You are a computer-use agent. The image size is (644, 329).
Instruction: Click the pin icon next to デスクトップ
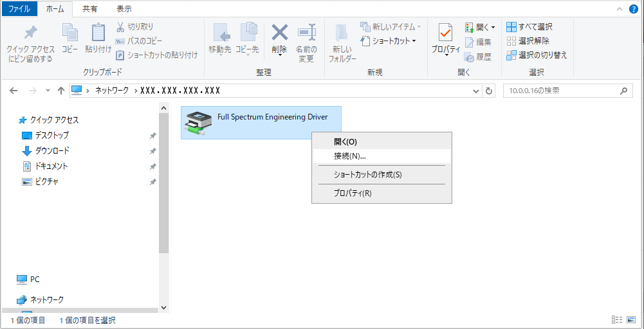tap(152, 136)
